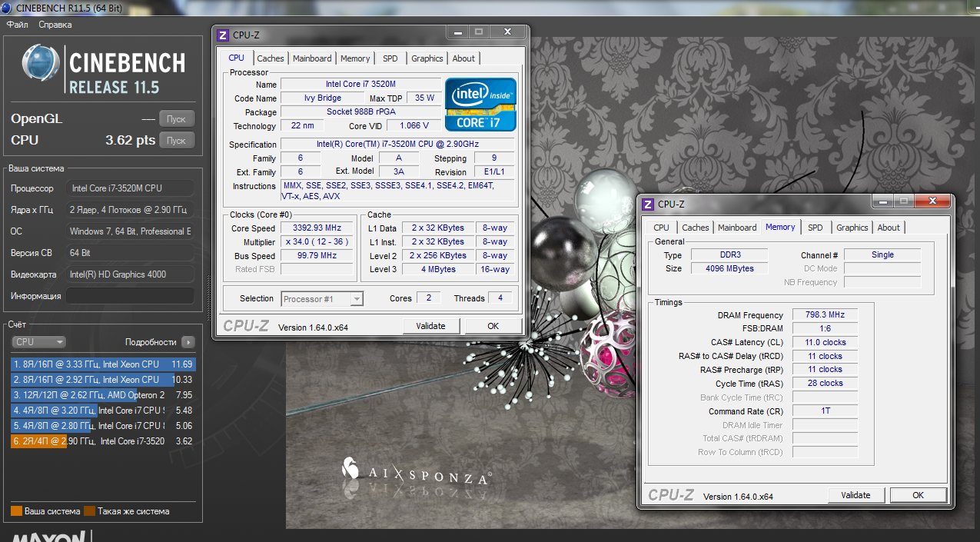Open the SPD tab in the processor window
Viewport: 980px width, 542px height.
pyautogui.click(x=390, y=58)
